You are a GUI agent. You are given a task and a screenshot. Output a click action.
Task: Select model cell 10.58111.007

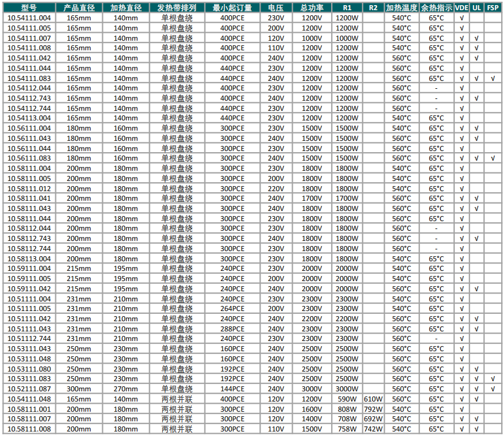tap(29, 419)
